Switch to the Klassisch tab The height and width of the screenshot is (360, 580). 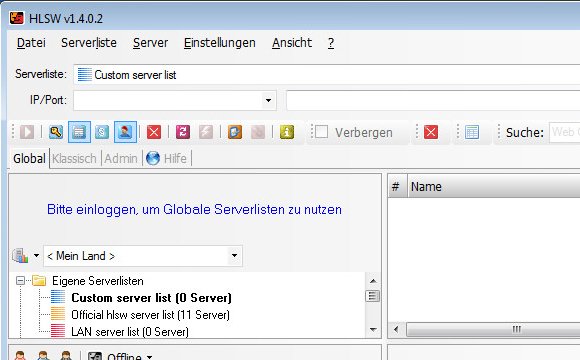74,159
